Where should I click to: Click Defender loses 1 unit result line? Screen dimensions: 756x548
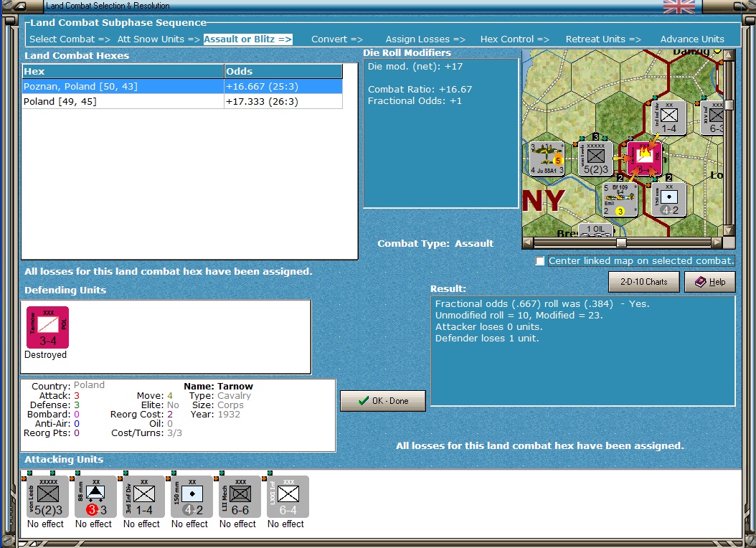[487, 339]
